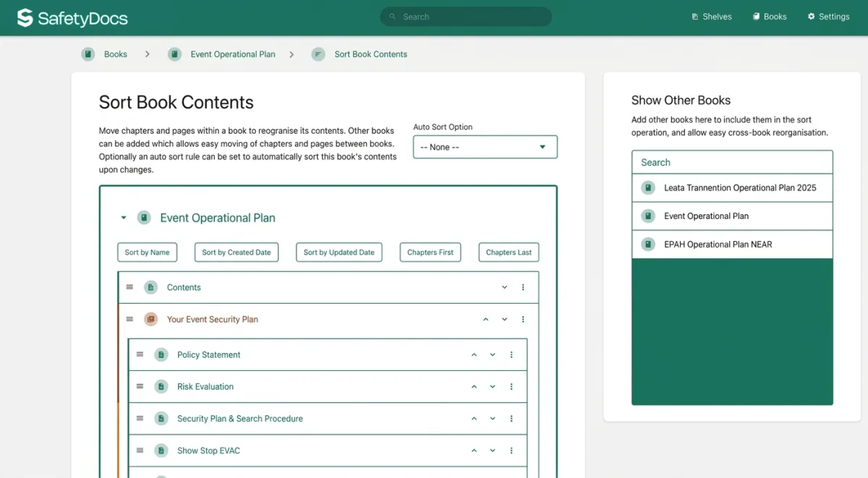Click the SafetyDocs logo
The image size is (868, 478).
click(72, 18)
